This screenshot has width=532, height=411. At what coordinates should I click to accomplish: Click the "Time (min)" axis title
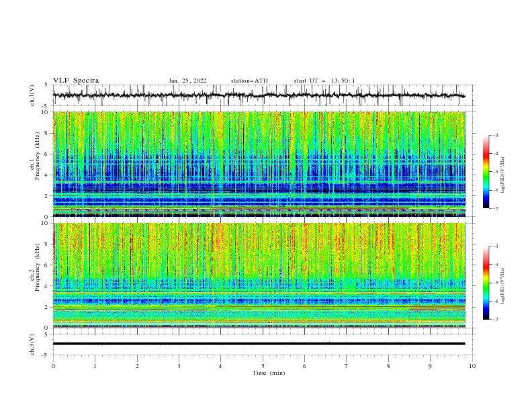pyautogui.click(x=269, y=373)
